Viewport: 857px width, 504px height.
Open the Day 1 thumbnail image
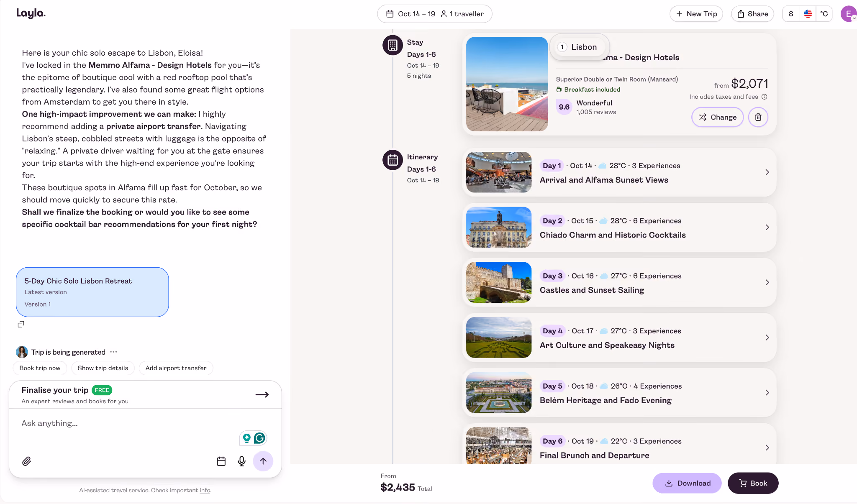click(x=499, y=172)
